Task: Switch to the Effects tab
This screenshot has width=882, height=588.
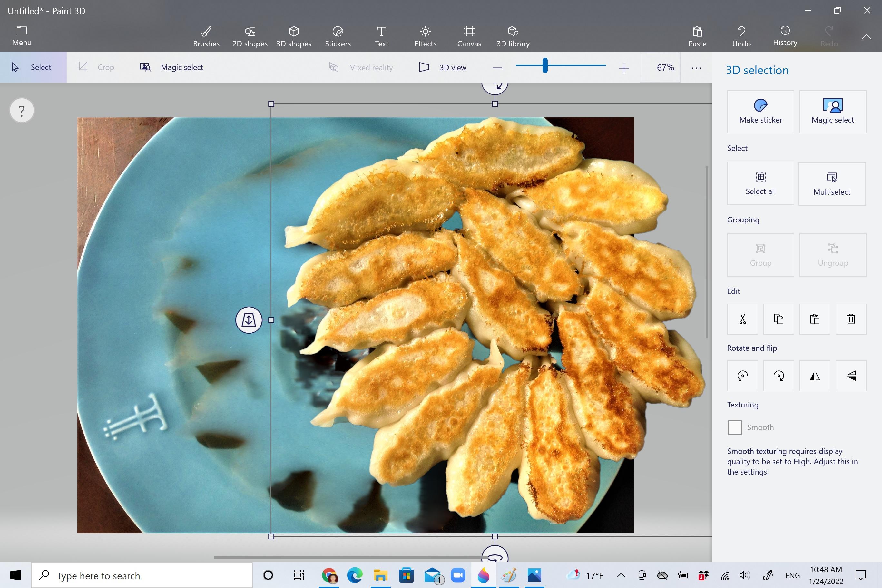Action: [x=425, y=36]
